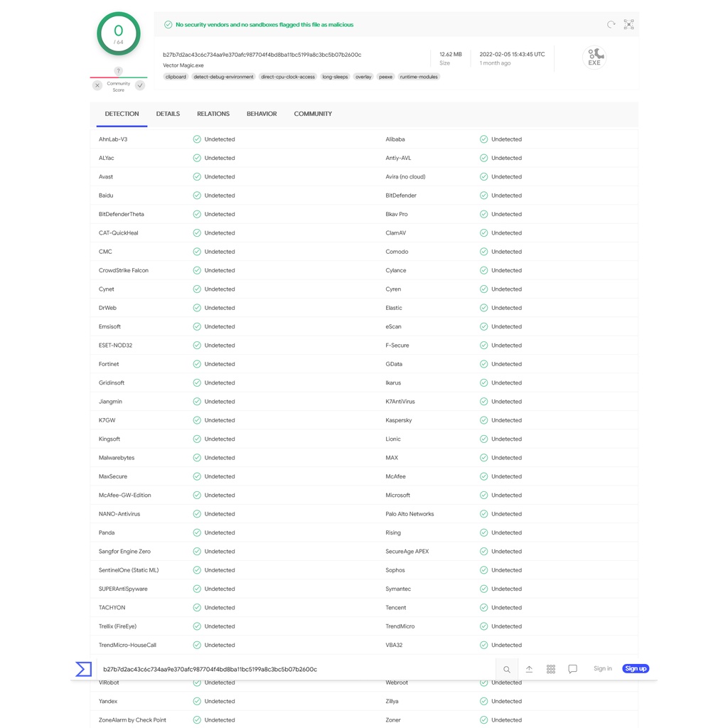The height and width of the screenshot is (728, 728).
Task: Click the search magnifier icon
Action: [506, 669]
